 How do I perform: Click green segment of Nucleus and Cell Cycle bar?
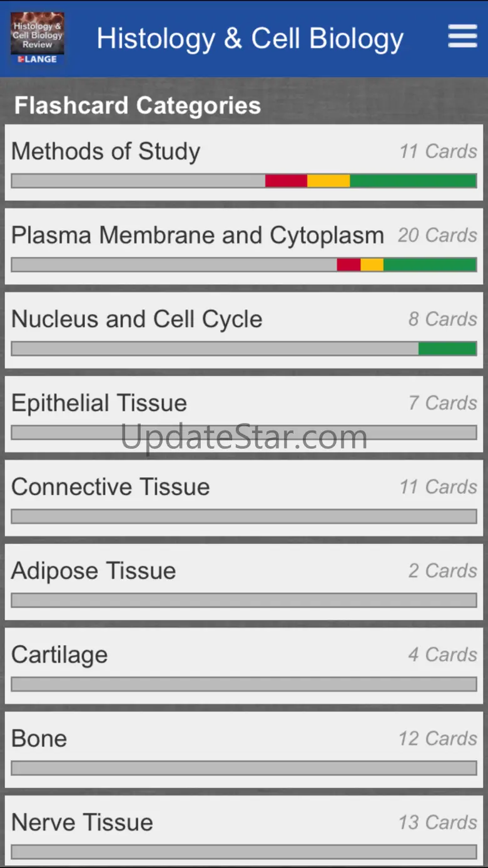447,349
